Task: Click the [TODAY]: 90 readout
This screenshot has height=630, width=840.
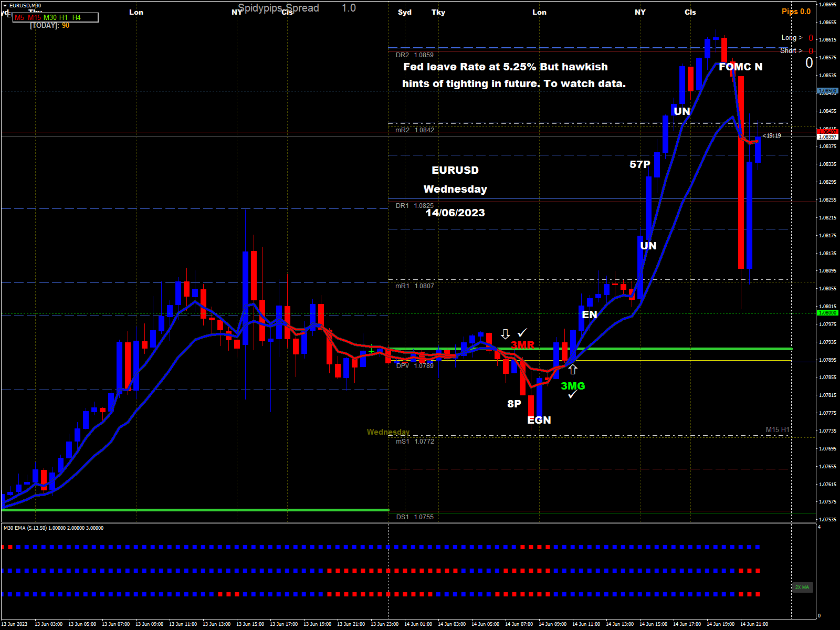Action: 50,26
